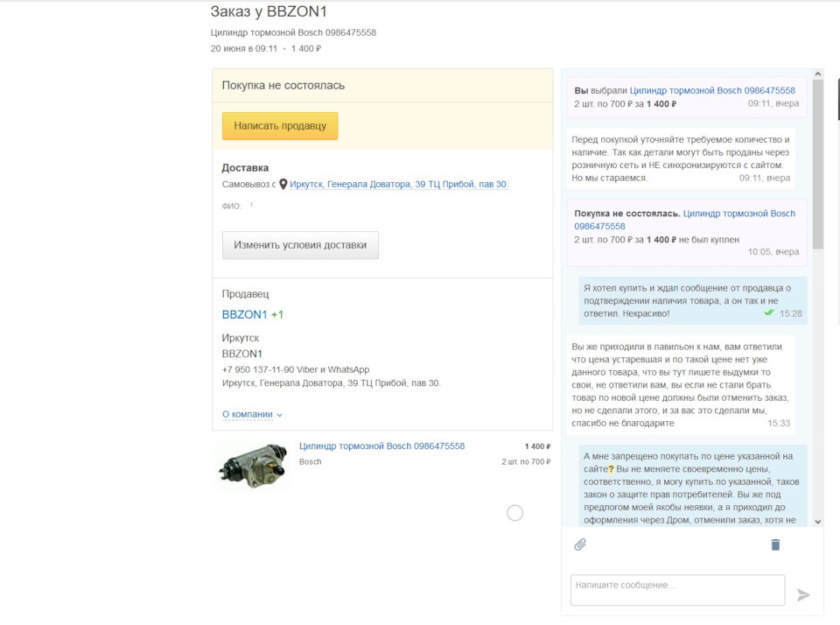The image size is (840, 625).
Task: Click brake cylinder product thumbnail
Action: point(253,464)
